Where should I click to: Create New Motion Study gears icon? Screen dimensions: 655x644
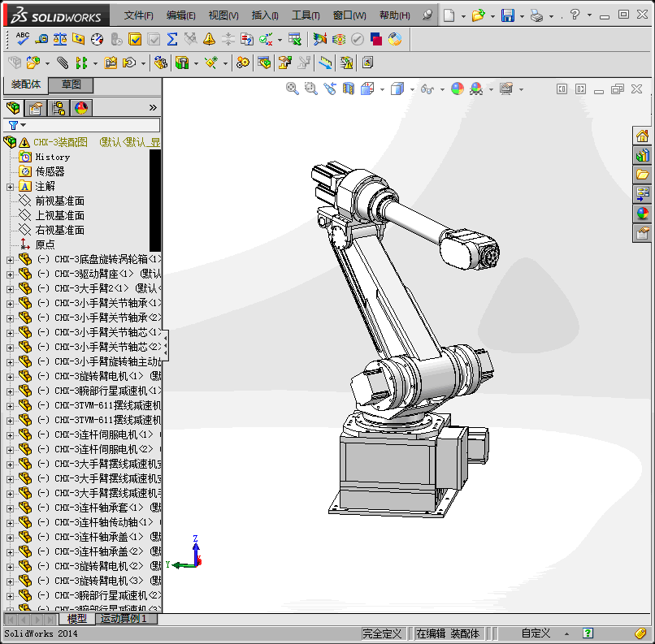(x=243, y=63)
